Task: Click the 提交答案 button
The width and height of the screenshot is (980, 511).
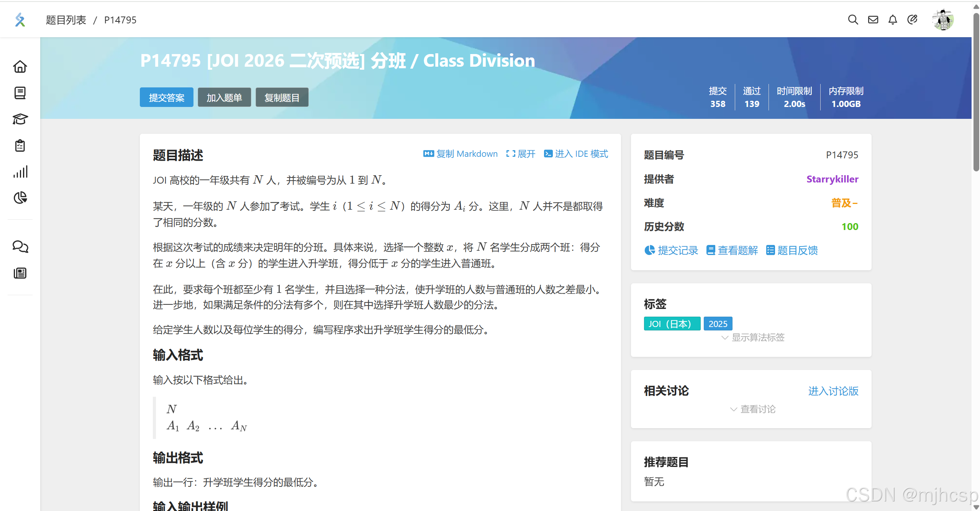Action: pyautogui.click(x=166, y=97)
